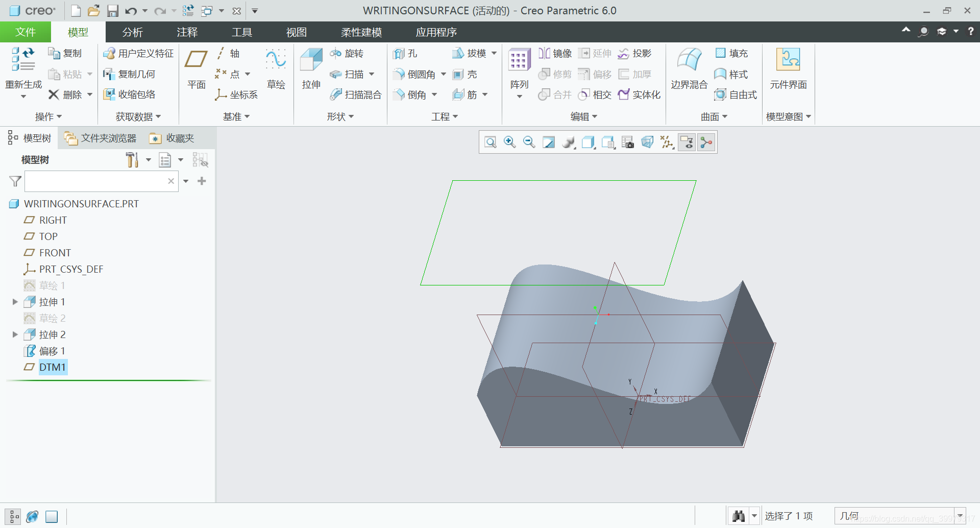Click the Save icon in quick access toolbar
Image resolution: width=980 pixels, height=528 pixels.
112,11
